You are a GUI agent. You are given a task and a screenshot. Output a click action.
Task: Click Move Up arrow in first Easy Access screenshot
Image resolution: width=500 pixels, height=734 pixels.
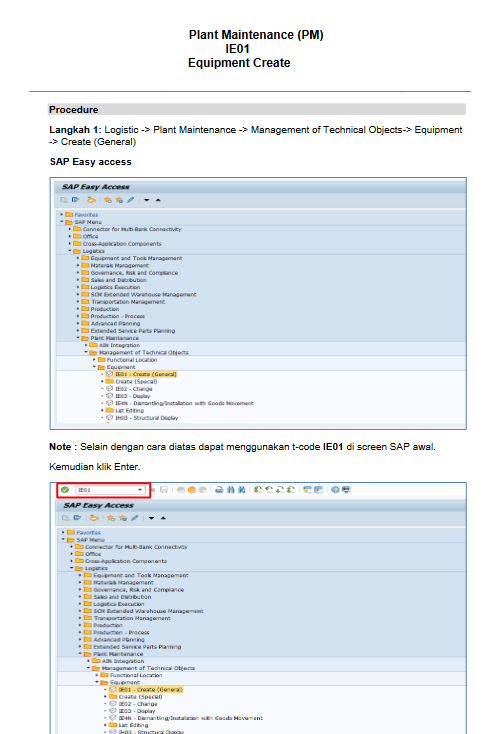click(x=158, y=200)
